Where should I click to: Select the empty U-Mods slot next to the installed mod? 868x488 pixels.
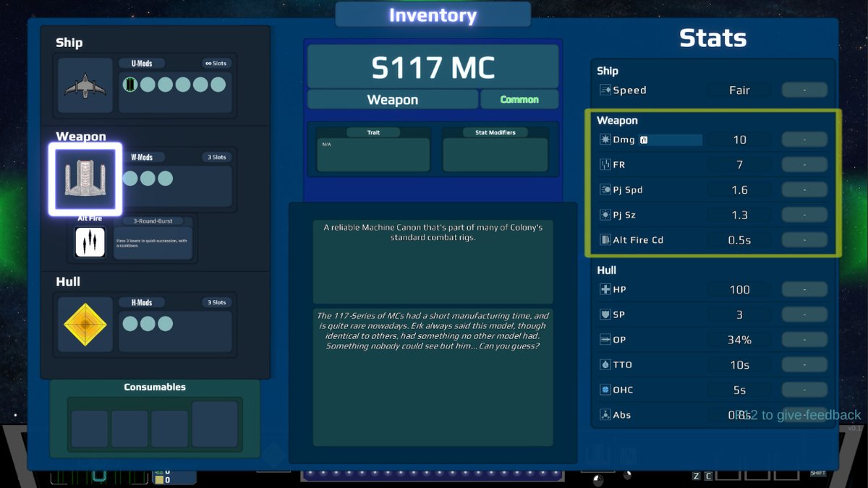(x=148, y=85)
